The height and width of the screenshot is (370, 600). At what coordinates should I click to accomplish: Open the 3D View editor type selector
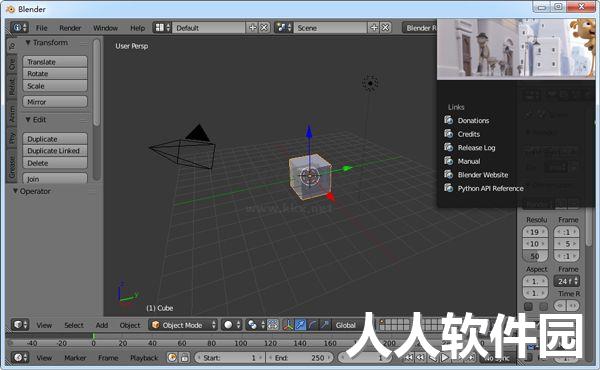click(x=20, y=325)
